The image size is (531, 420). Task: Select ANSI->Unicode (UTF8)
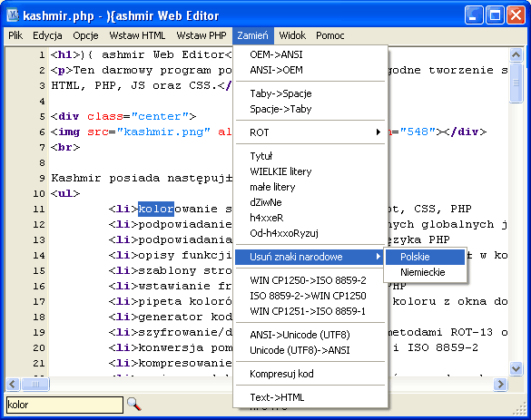tap(310, 335)
